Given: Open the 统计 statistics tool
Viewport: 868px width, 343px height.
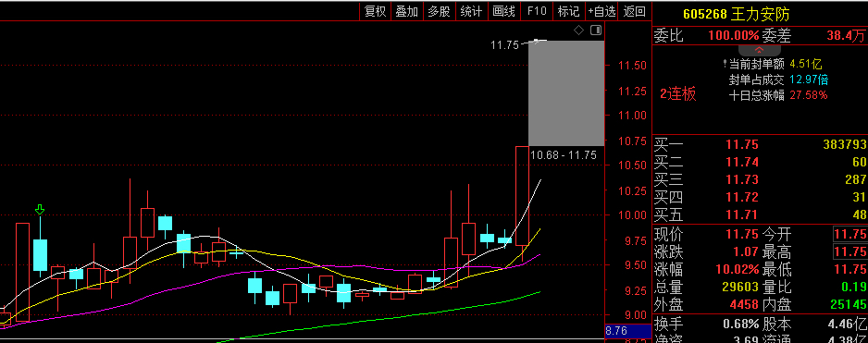Looking at the screenshot, I should (x=472, y=11).
